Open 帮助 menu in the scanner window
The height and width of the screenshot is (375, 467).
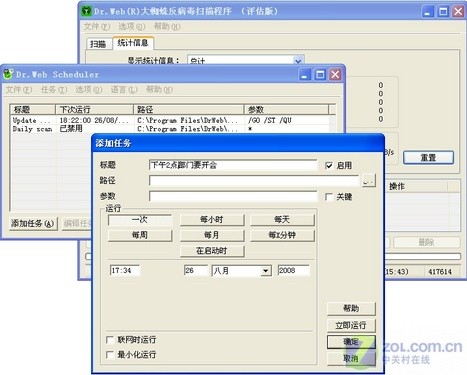pyautogui.click(x=167, y=26)
